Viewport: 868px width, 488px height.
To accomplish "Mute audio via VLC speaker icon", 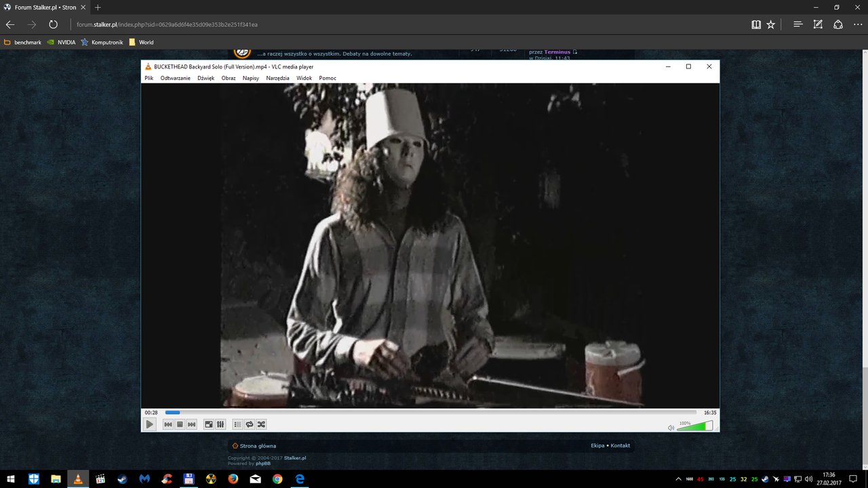I will click(671, 427).
